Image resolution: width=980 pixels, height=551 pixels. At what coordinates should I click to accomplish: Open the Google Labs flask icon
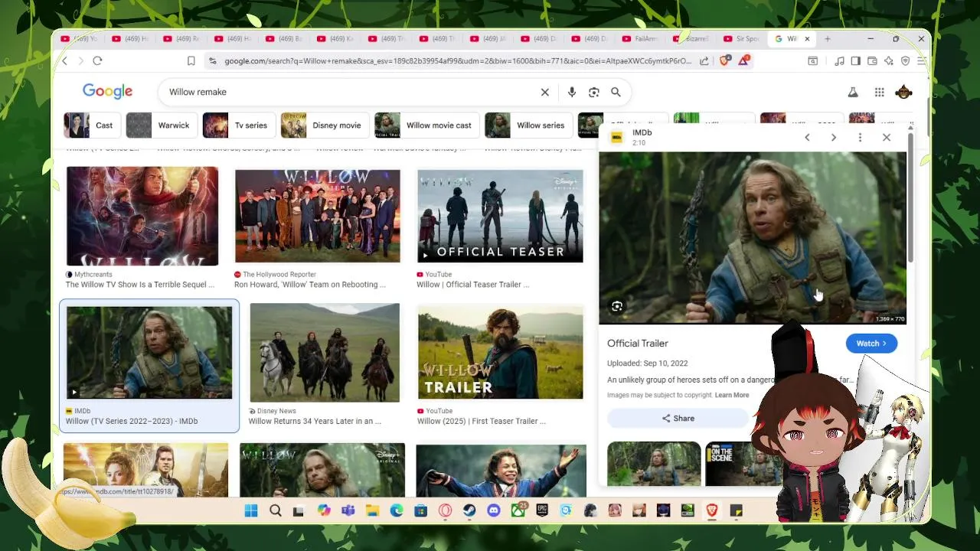[853, 92]
